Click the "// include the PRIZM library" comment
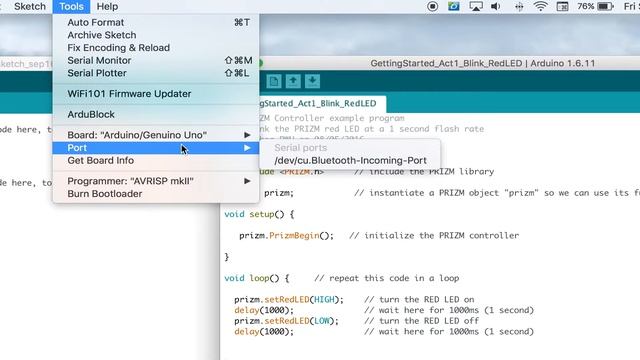Screen dimensions: 640x360 click(x=424, y=171)
